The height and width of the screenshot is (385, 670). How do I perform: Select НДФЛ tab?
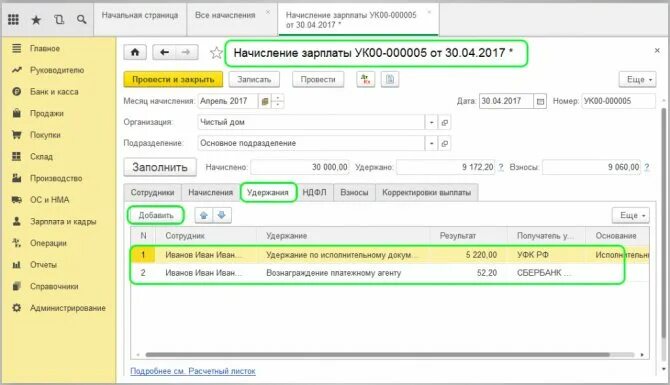pyautogui.click(x=314, y=193)
